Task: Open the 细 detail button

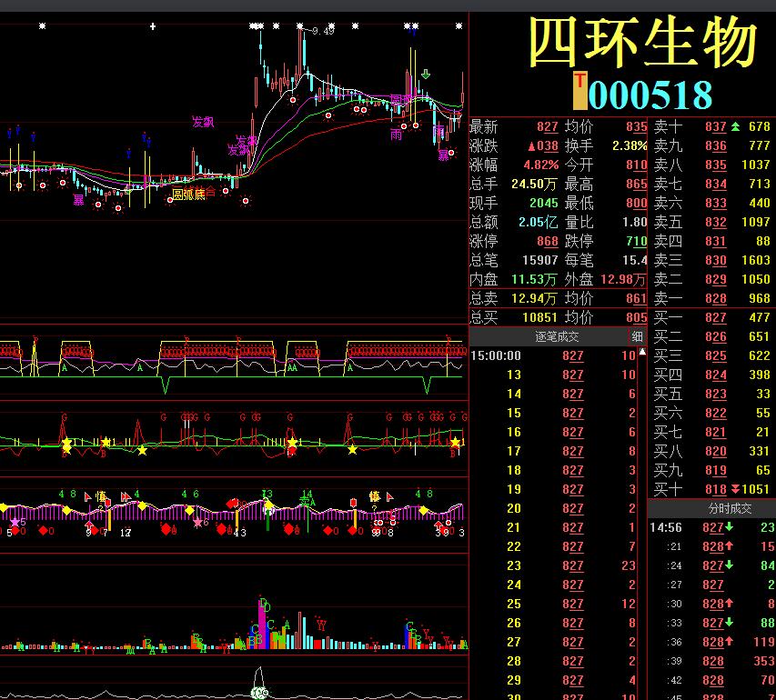Action: (637, 337)
